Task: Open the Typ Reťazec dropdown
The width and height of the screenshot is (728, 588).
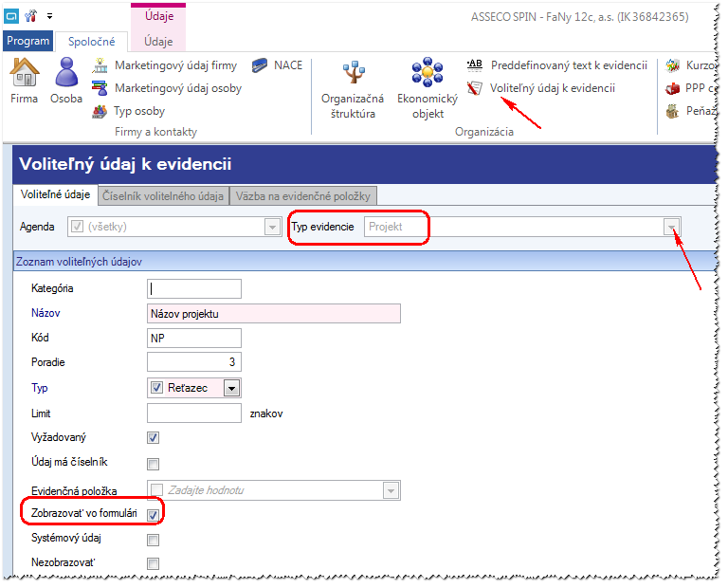Action: pos(231,388)
